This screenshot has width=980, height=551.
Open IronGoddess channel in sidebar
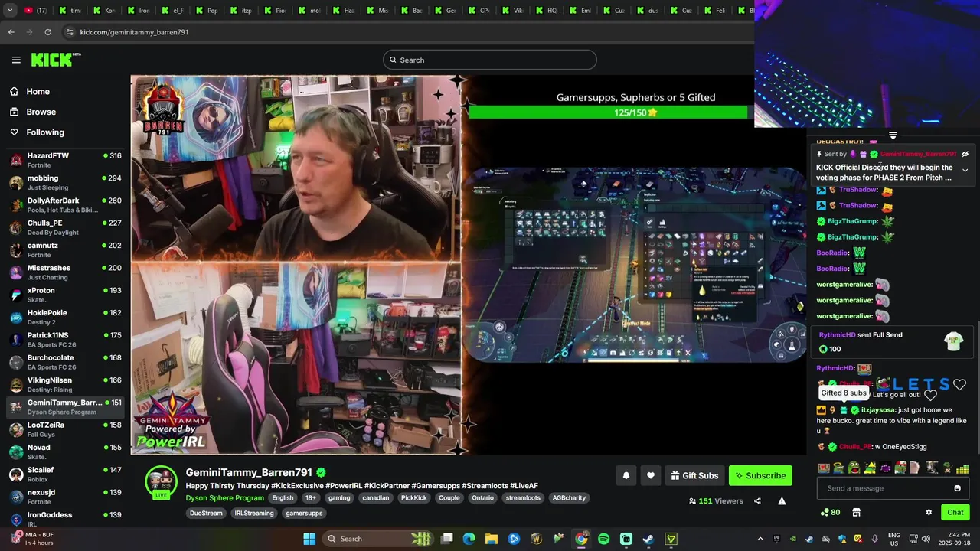pyautogui.click(x=66, y=518)
